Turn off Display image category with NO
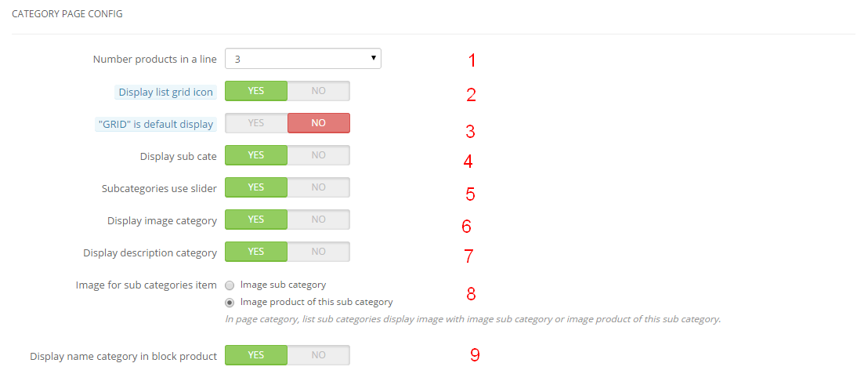 pos(318,220)
